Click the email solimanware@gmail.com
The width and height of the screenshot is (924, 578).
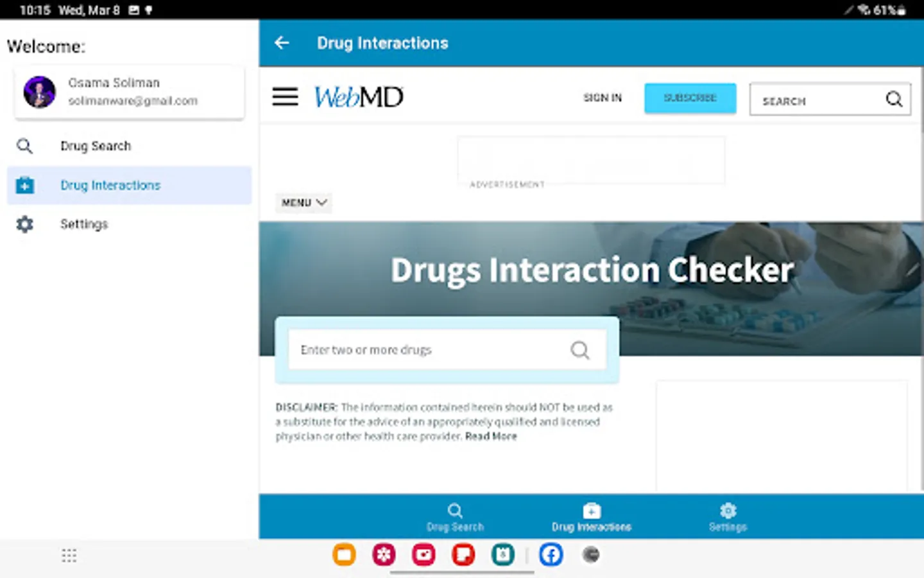click(x=133, y=101)
